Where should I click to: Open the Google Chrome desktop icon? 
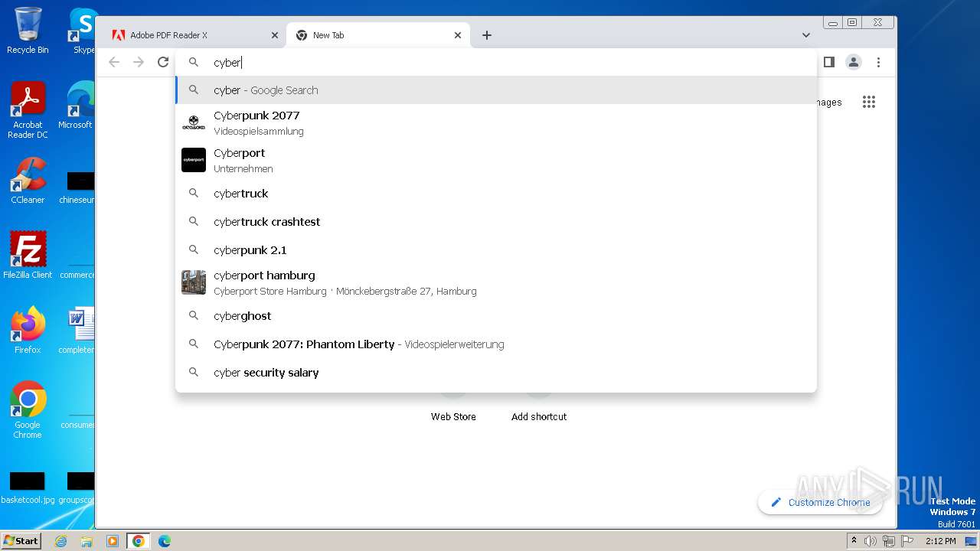(28, 410)
